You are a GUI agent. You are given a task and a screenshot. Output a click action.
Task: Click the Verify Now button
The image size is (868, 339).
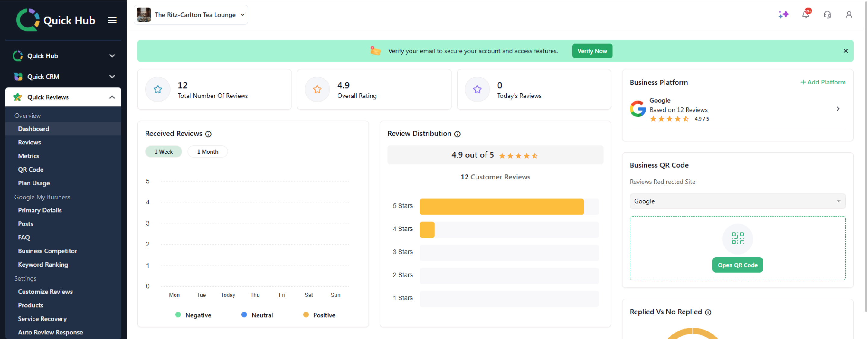pos(592,51)
